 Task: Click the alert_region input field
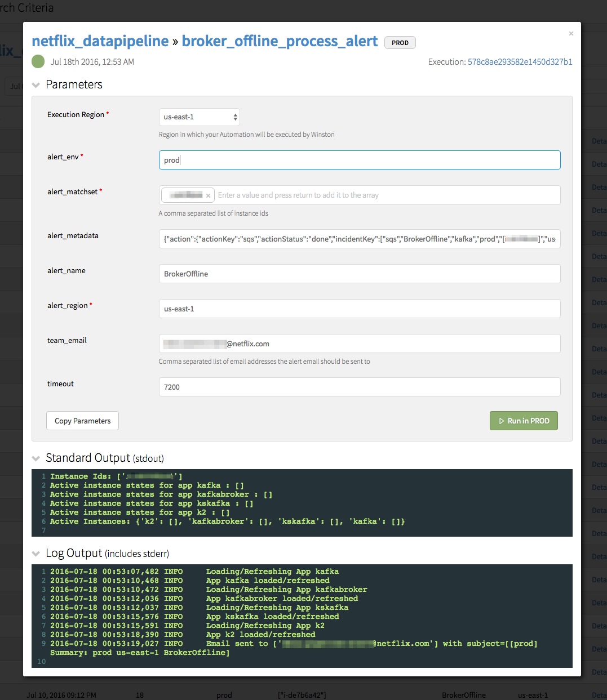360,309
